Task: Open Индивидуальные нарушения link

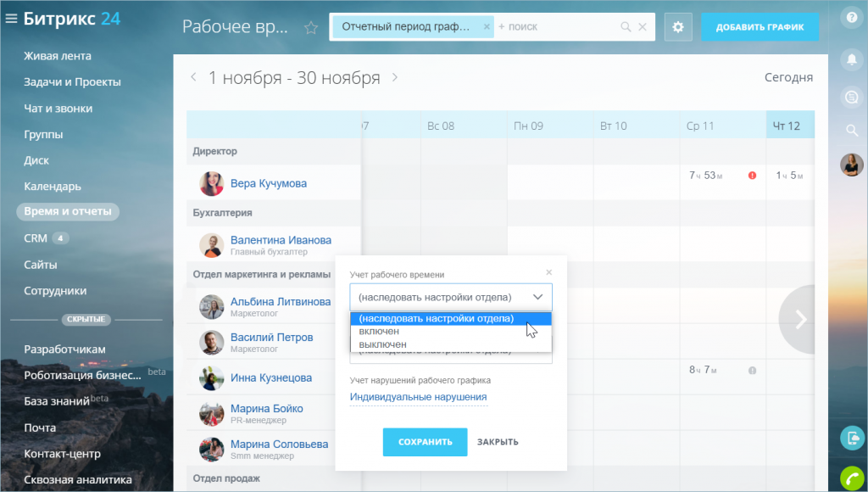Action: (x=419, y=397)
